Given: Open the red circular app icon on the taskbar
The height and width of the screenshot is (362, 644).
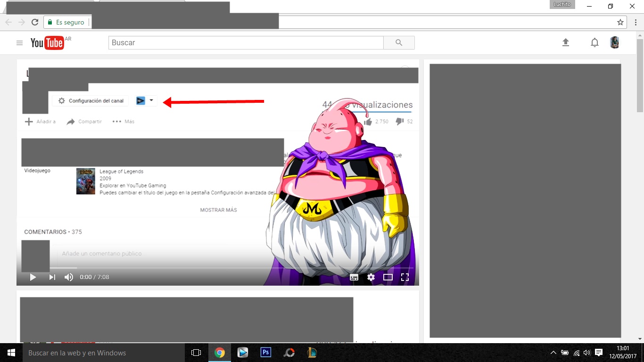Looking at the screenshot, I should point(289,353).
